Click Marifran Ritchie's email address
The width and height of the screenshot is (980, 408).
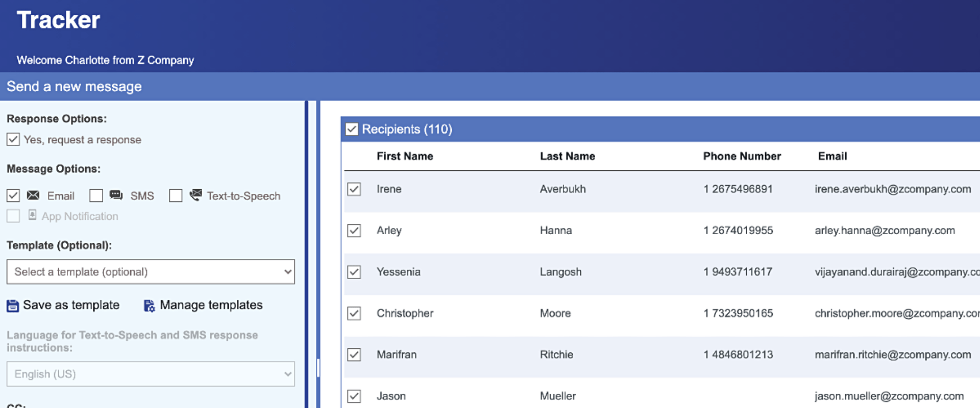892,354
